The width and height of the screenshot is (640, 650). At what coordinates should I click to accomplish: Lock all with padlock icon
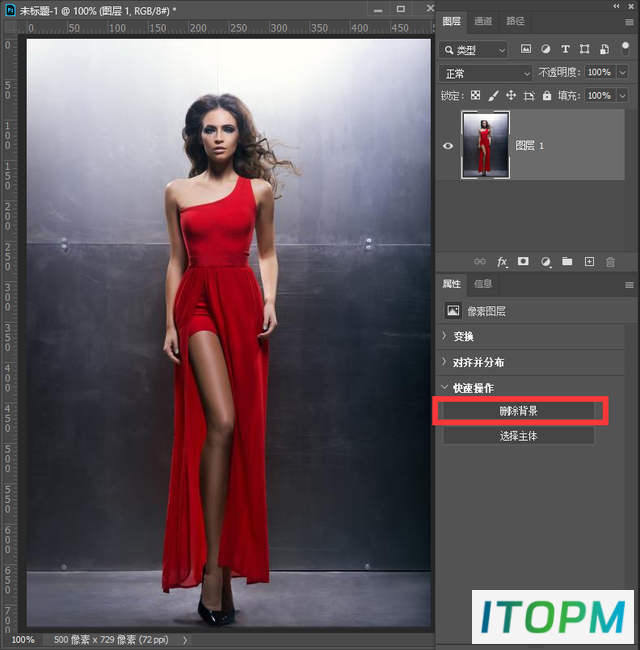click(547, 96)
